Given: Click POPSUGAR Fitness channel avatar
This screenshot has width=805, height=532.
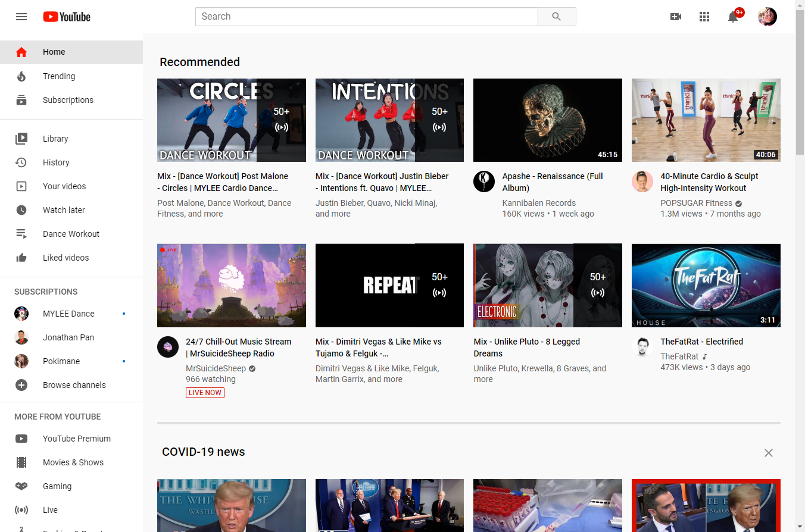Looking at the screenshot, I should (642, 181).
